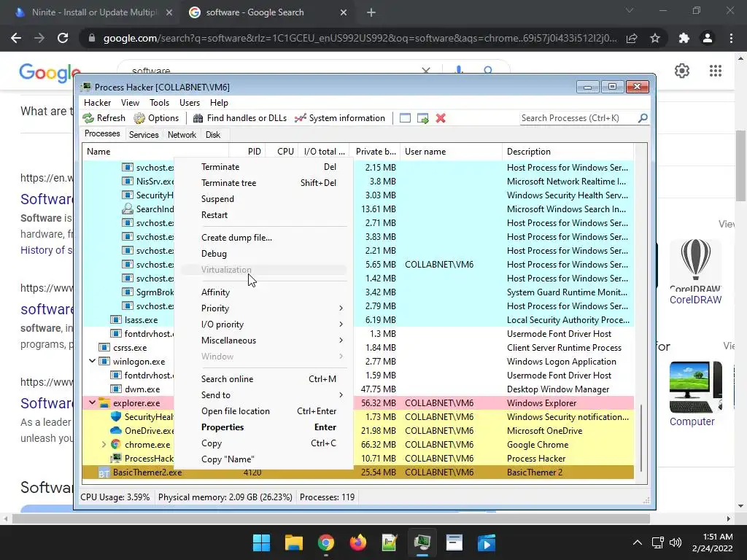Open Options from the toolbar

point(156,118)
